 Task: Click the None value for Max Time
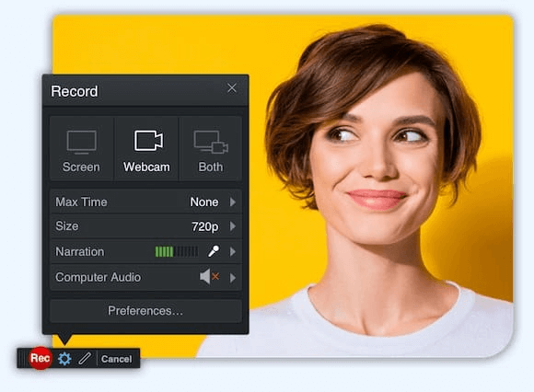click(204, 202)
